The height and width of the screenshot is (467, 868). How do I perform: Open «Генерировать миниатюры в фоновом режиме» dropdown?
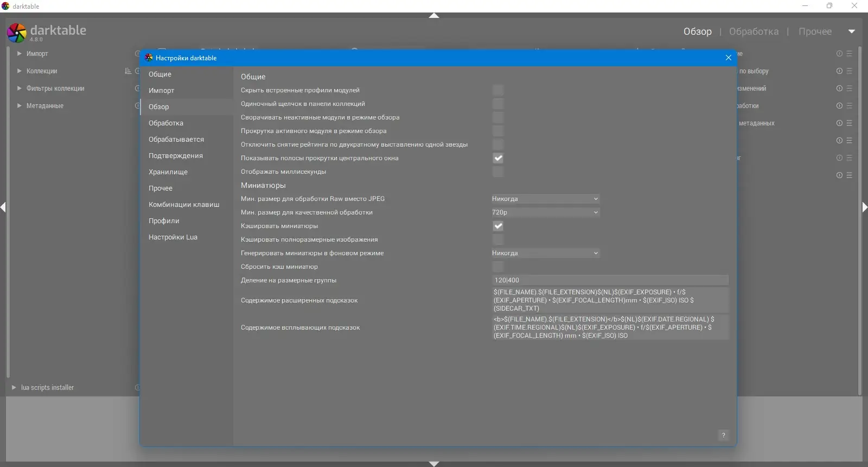coord(545,253)
